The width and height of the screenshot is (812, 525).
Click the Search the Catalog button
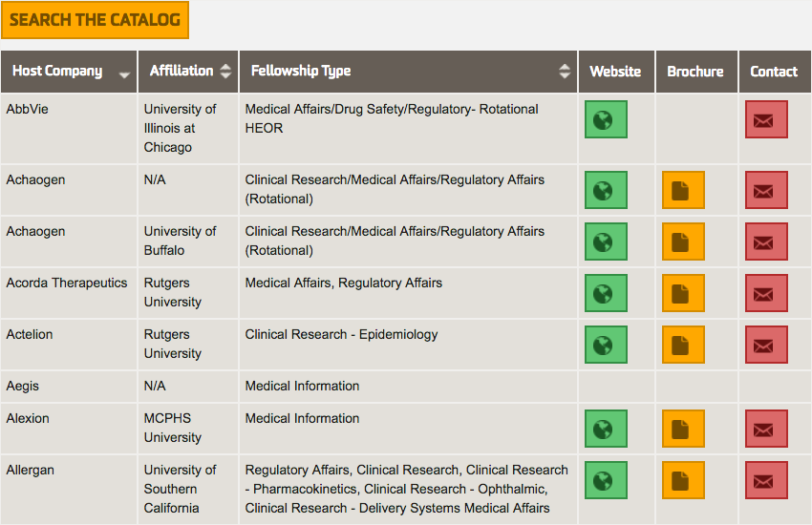[95, 20]
